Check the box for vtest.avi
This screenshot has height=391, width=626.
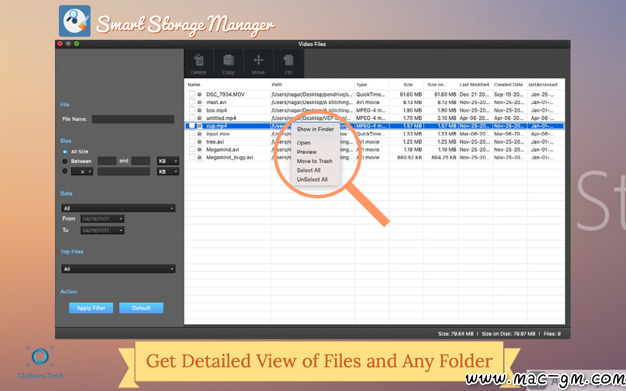[192, 102]
